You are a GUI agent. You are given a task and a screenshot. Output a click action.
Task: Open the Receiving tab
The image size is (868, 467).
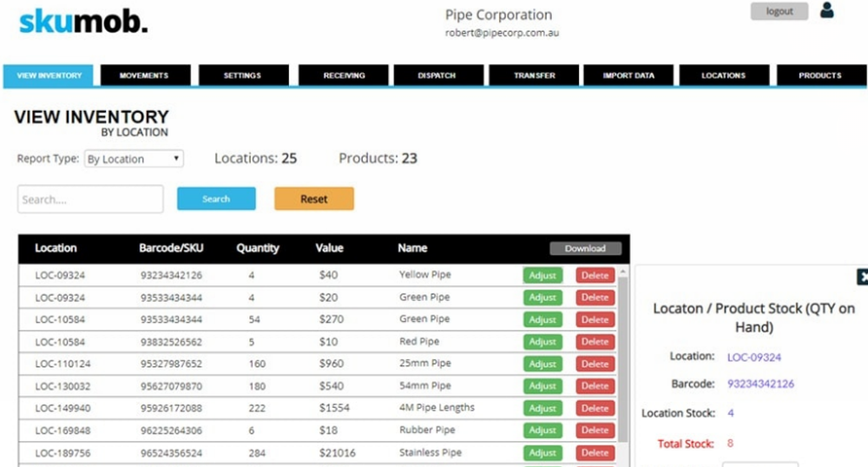pyautogui.click(x=344, y=76)
